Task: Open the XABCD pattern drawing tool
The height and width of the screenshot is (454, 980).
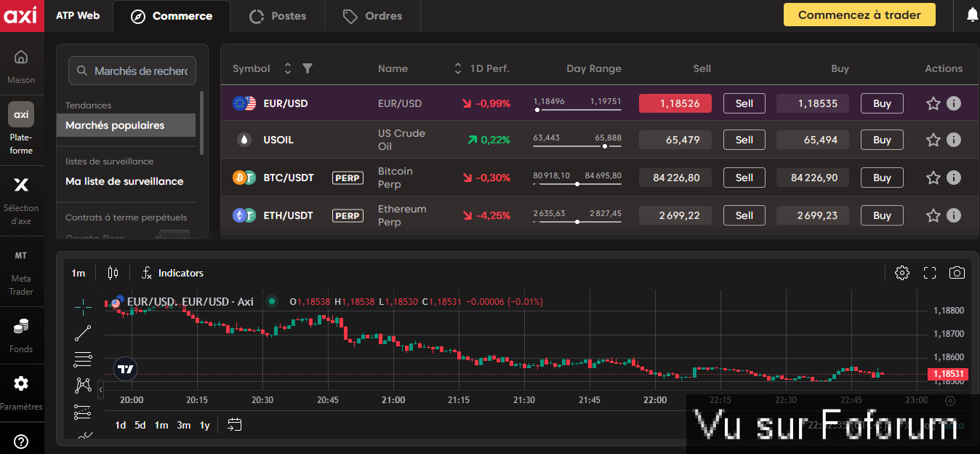Action: (83, 386)
